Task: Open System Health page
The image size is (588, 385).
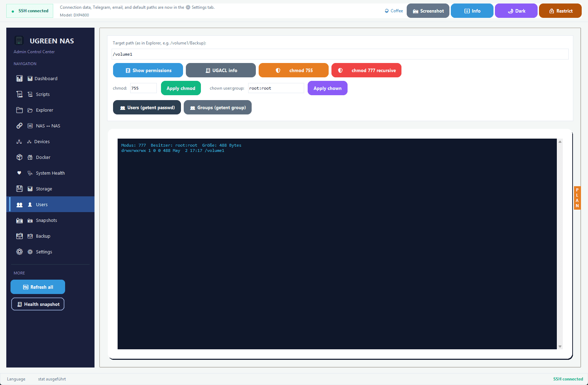Action: (50, 173)
